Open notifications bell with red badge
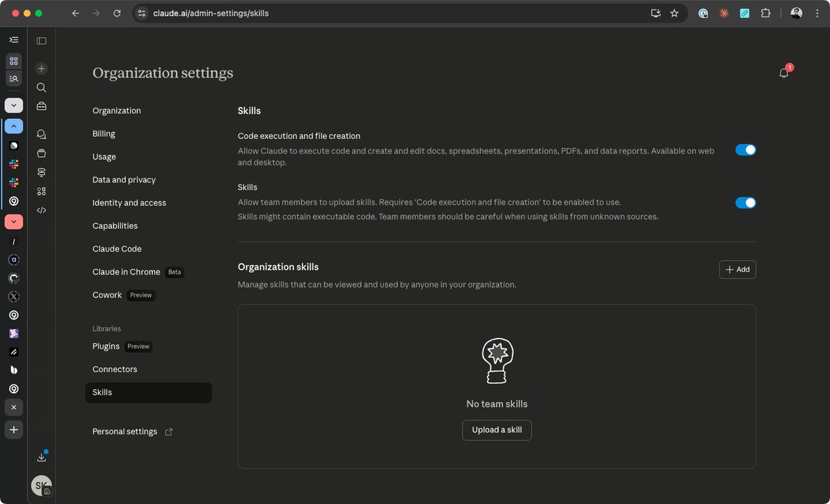 (784, 73)
